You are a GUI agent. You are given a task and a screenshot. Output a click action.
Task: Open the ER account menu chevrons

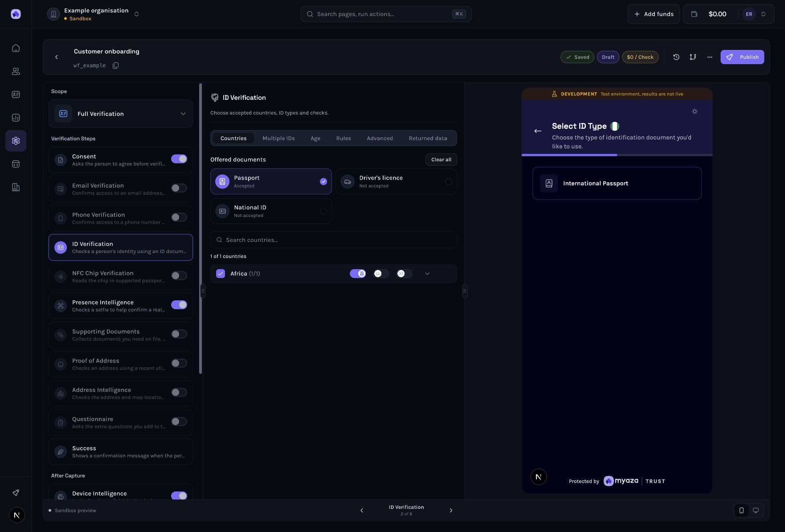coord(763,14)
